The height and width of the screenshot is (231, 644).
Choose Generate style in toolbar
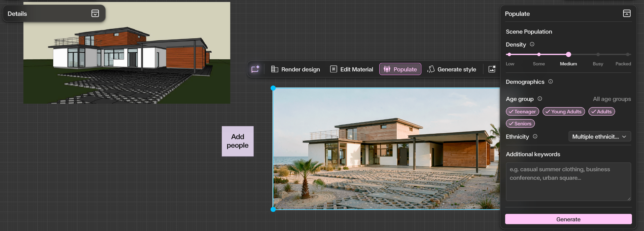(452, 69)
